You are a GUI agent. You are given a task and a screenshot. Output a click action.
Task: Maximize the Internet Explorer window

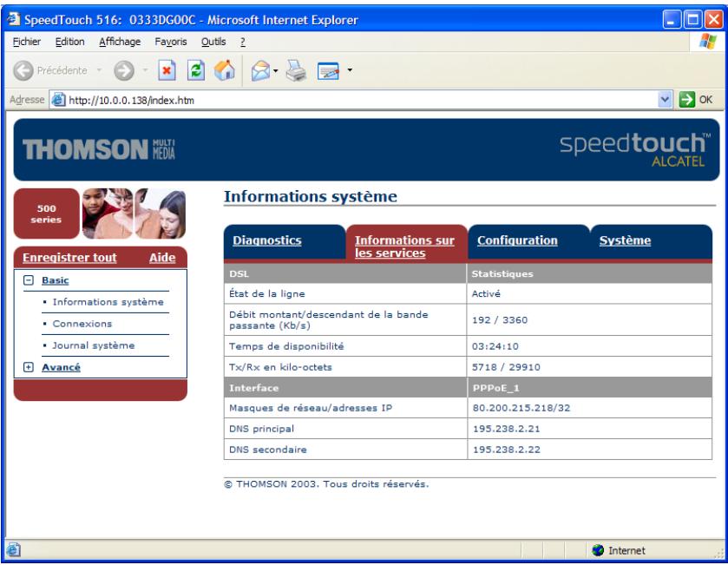click(x=692, y=19)
